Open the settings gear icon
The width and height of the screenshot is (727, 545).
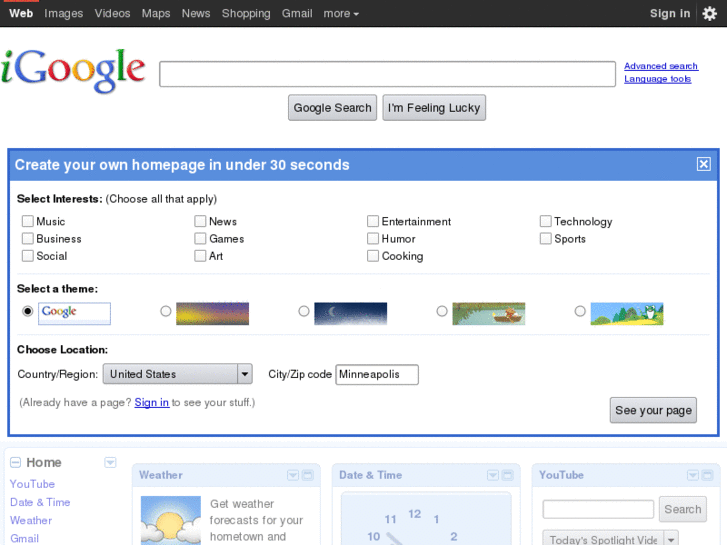point(709,13)
